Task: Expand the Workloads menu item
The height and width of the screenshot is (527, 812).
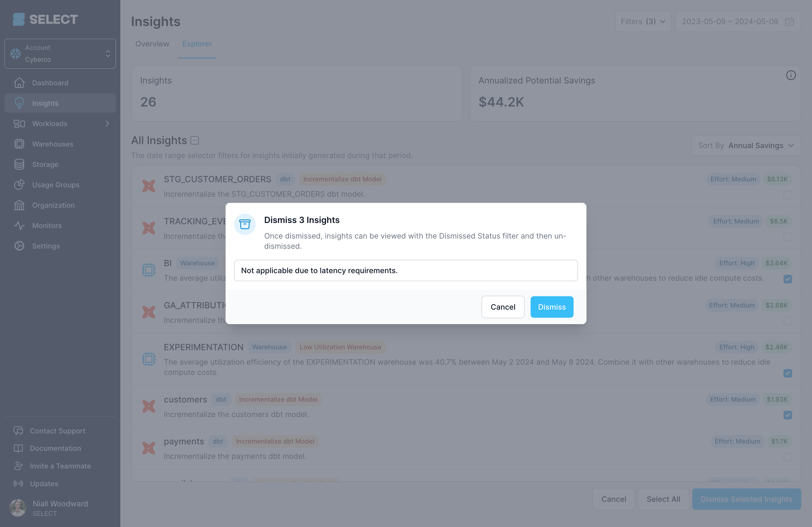Action: 108,123
